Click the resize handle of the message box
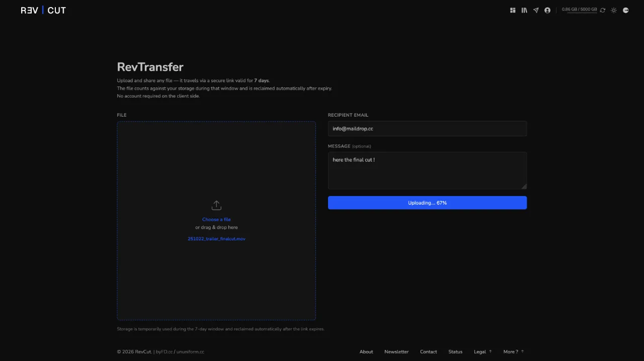The height and width of the screenshot is (361, 644). 524,186
